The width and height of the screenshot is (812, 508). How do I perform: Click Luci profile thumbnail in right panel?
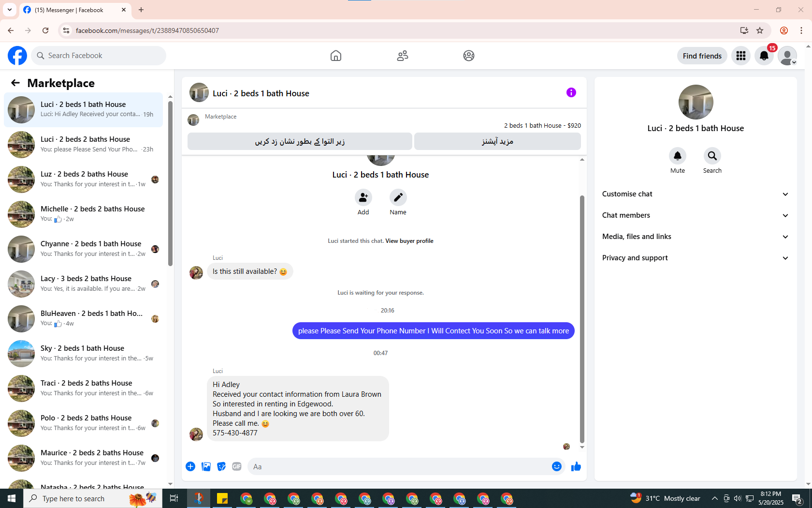(696, 102)
